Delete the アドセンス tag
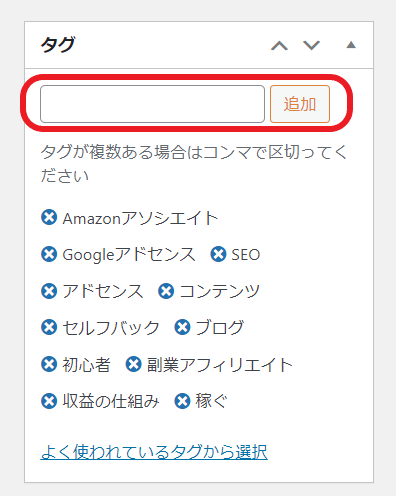 pyautogui.click(x=49, y=291)
